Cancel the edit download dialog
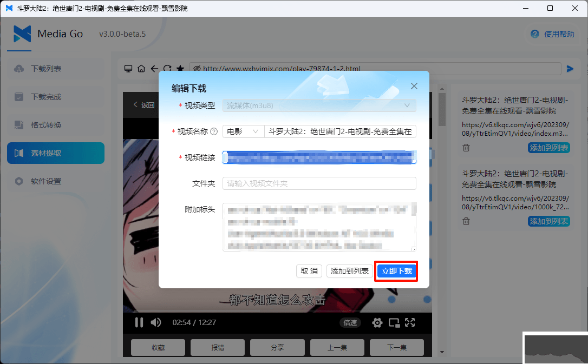588x364 pixels. pos(309,271)
